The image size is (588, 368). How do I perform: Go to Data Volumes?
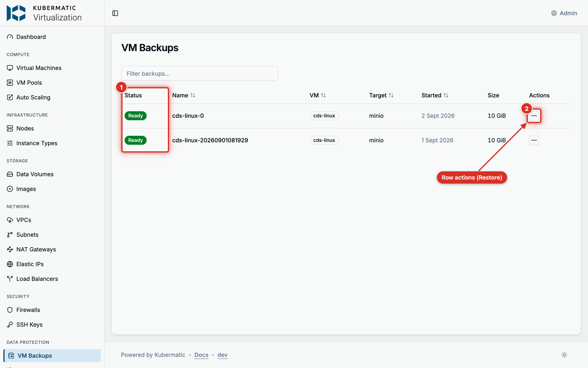[x=52, y=174]
